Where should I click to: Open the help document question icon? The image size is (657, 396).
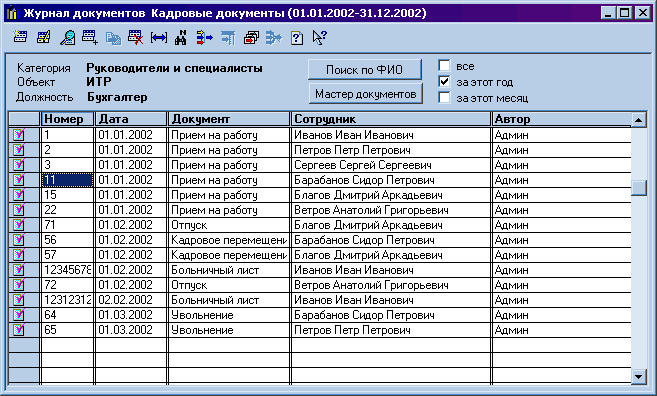[x=297, y=38]
